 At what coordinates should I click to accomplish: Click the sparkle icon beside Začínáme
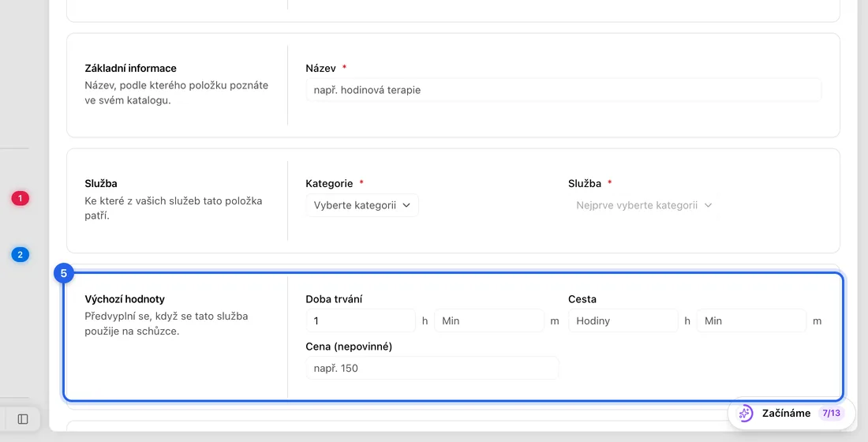click(x=746, y=414)
